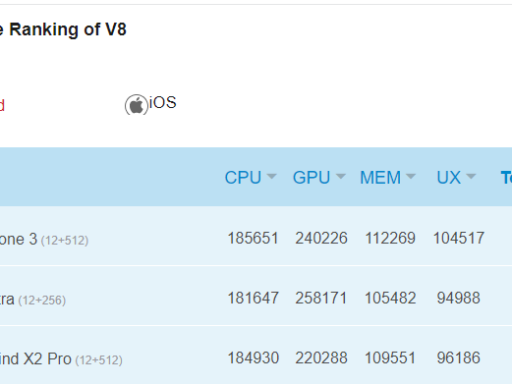Select UX score 104517 cell
Screen dimensions: 512x384
458,238
